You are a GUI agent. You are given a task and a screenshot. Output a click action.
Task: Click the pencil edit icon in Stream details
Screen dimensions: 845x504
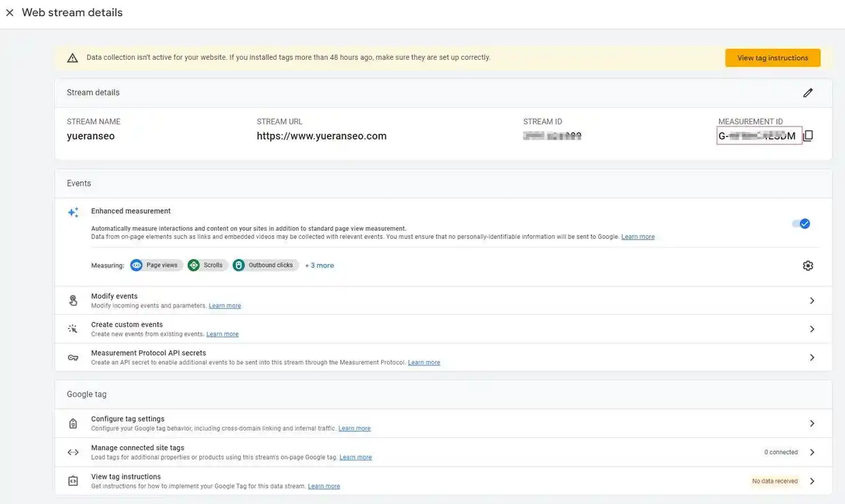point(808,93)
